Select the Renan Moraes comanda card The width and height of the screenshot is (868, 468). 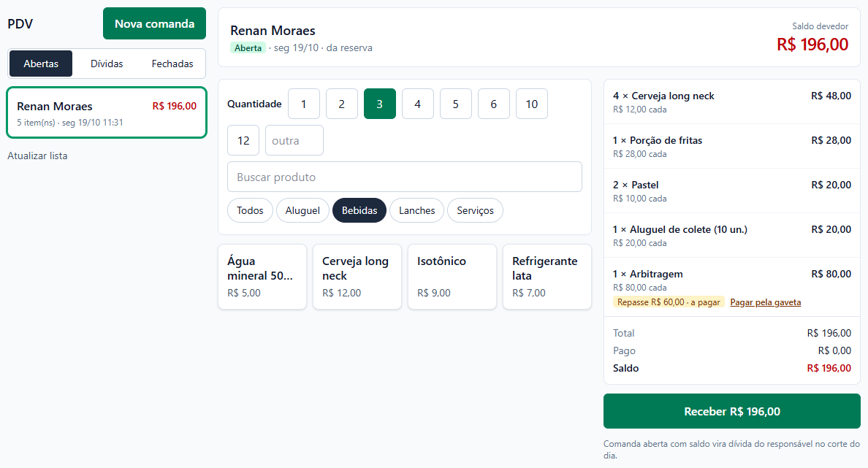tap(106, 112)
